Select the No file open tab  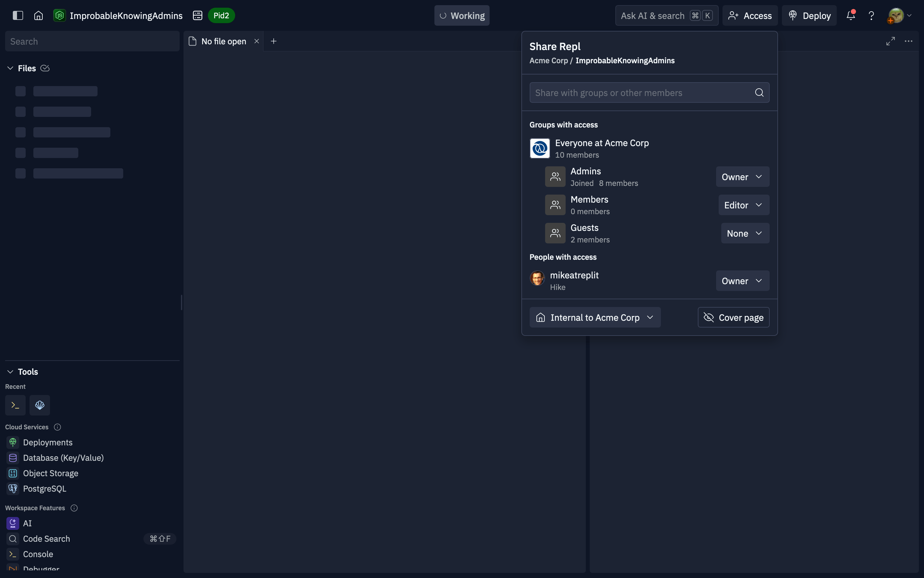pyautogui.click(x=223, y=41)
